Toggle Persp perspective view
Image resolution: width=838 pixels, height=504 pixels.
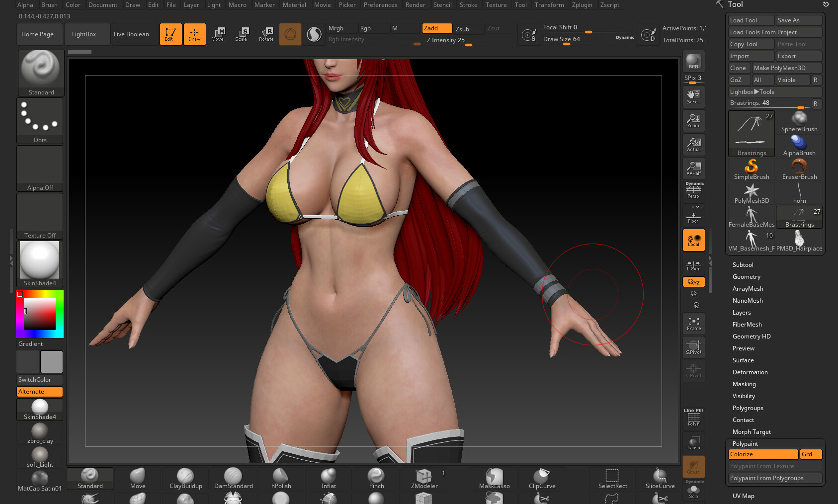pyautogui.click(x=693, y=191)
